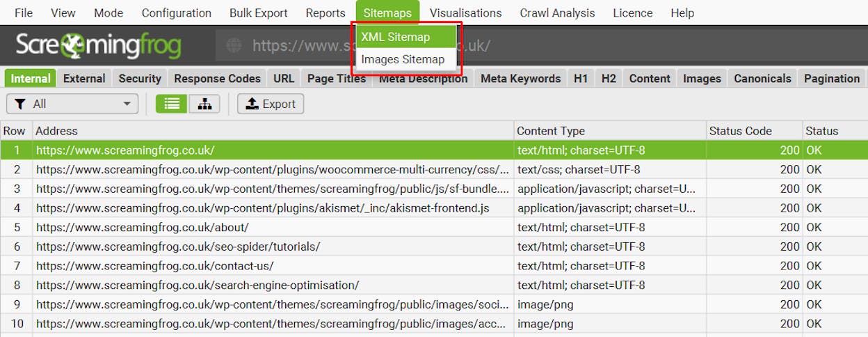Switch to the URL tab
Screen dimensions: 868x337
pyautogui.click(x=284, y=79)
